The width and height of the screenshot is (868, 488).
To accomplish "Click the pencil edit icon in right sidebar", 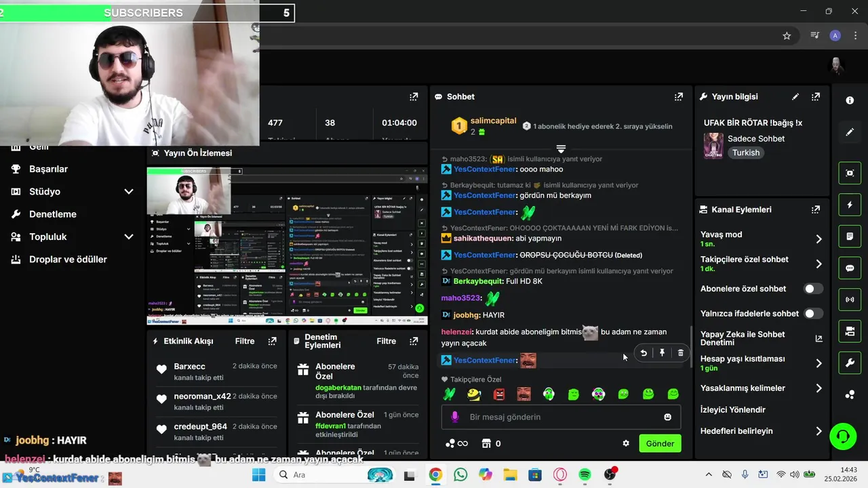I will tap(850, 132).
